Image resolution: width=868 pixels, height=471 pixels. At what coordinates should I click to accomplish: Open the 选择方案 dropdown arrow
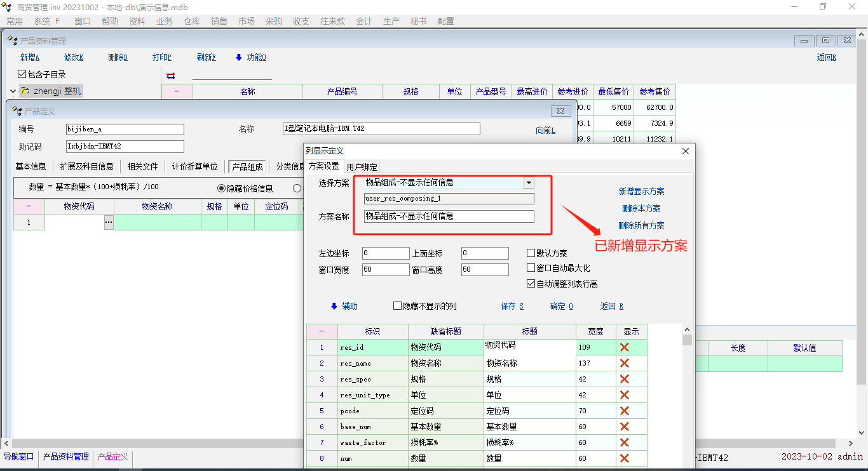529,183
